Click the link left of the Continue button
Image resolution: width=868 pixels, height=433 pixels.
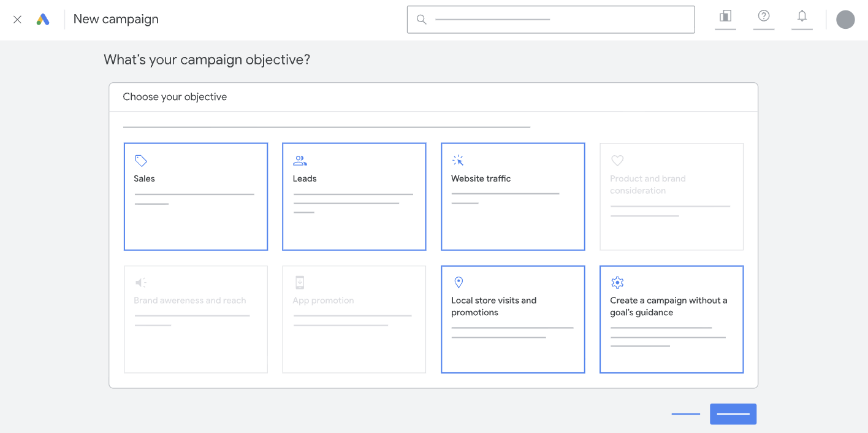685,414
